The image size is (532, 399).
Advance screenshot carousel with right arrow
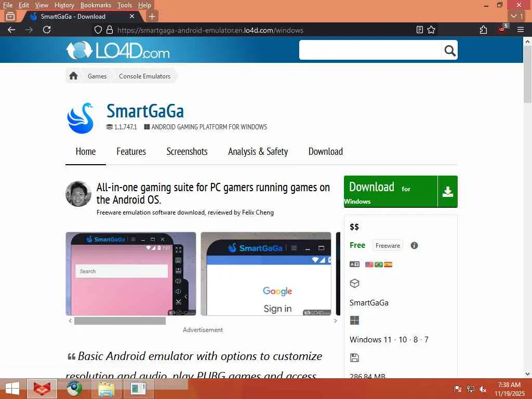coord(335,321)
